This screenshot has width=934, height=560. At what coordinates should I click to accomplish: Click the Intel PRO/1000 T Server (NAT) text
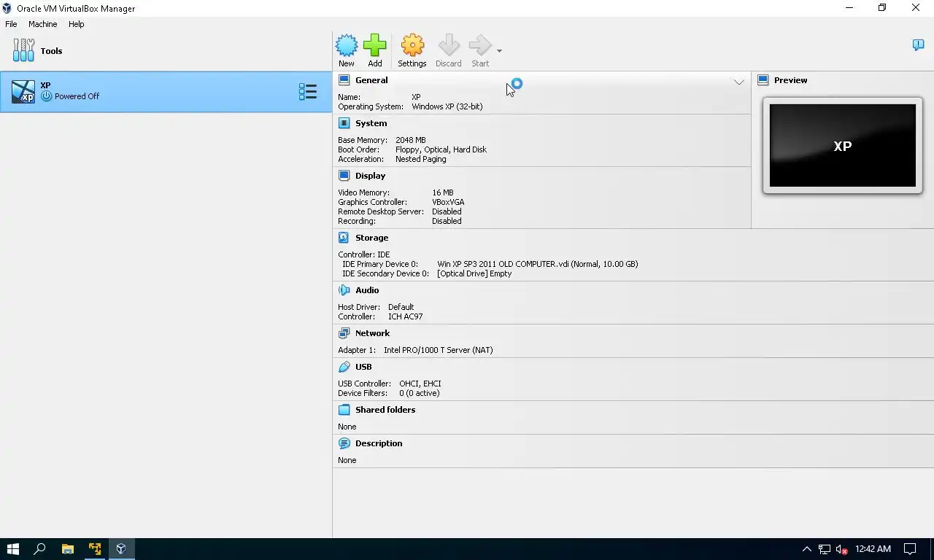(x=438, y=350)
